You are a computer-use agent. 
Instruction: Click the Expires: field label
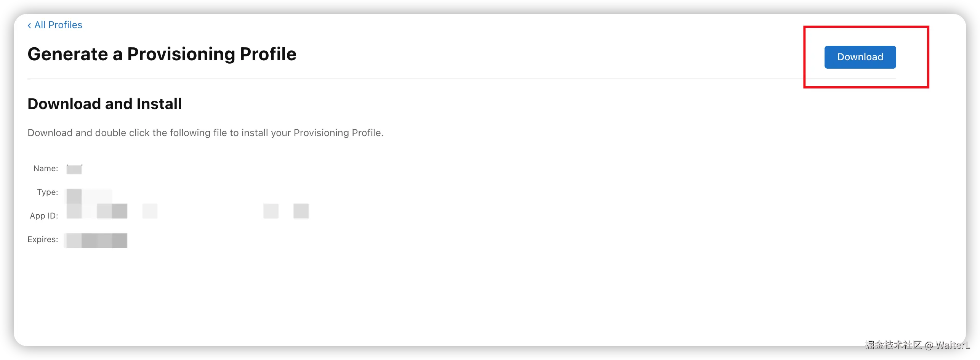coord(43,239)
